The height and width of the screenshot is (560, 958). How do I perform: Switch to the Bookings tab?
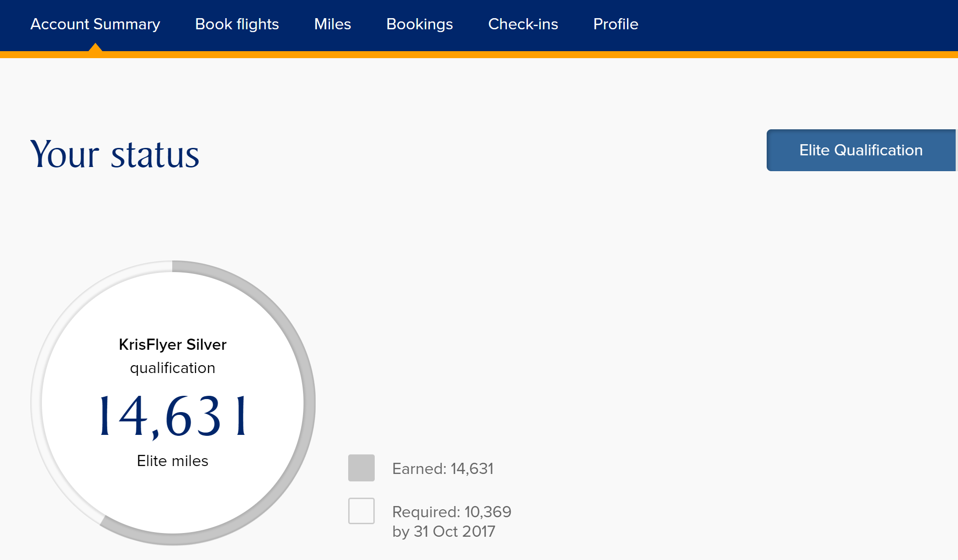click(419, 24)
